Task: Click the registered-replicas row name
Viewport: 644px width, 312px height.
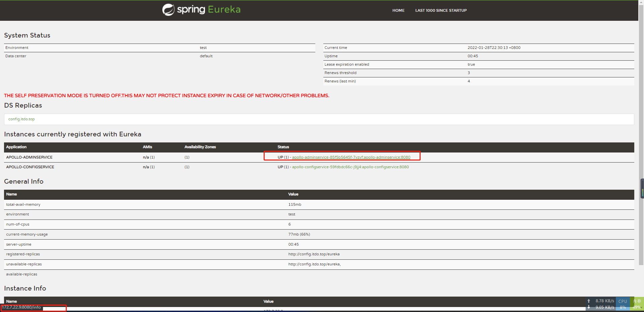Action: (x=23, y=254)
